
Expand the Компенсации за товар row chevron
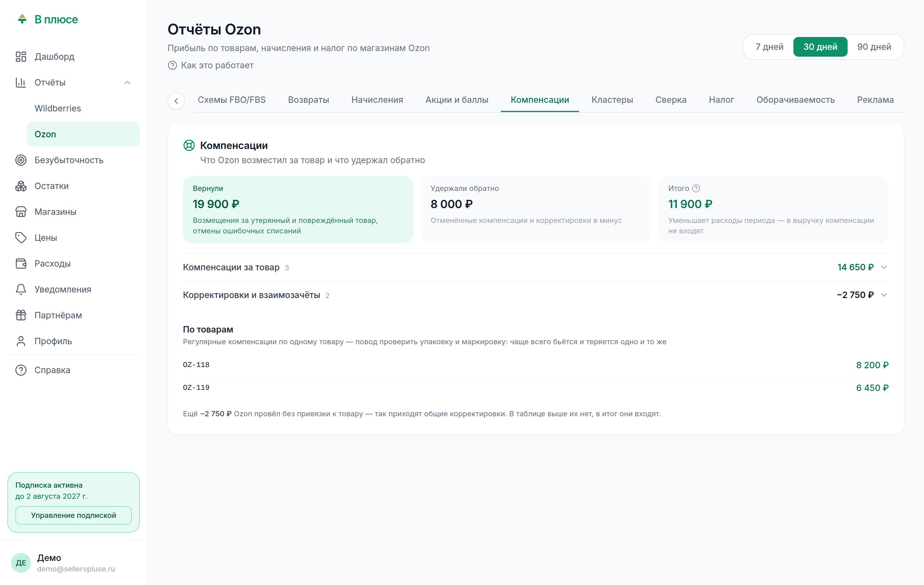click(884, 267)
